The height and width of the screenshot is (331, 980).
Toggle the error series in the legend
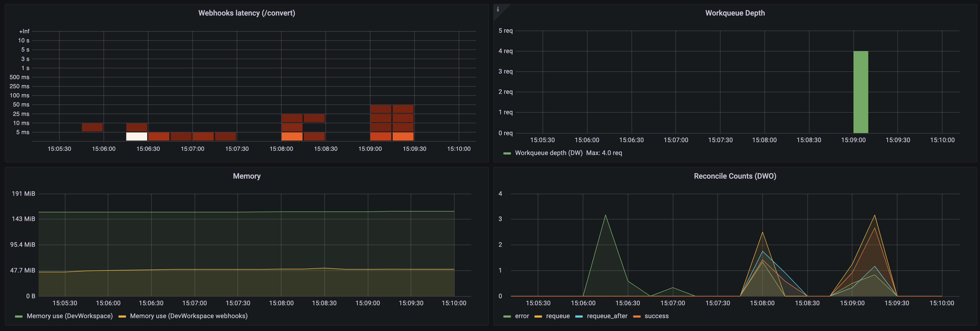coord(522,316)
